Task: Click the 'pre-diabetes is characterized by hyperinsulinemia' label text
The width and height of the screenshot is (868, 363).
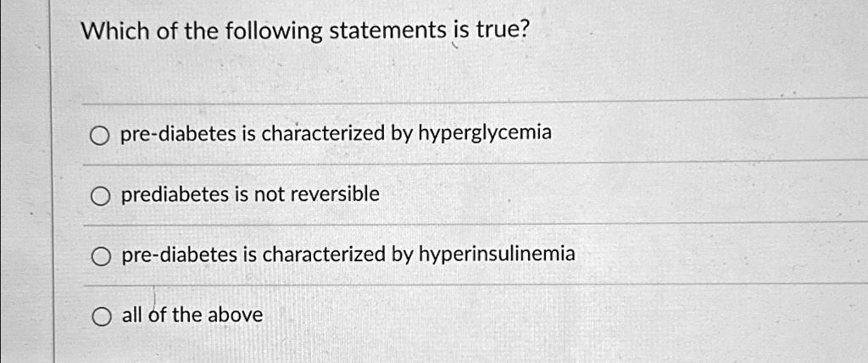Action: 348,255
